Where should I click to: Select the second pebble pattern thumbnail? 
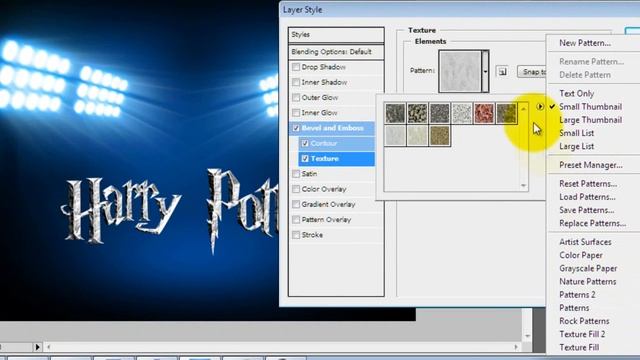[417, 113]
